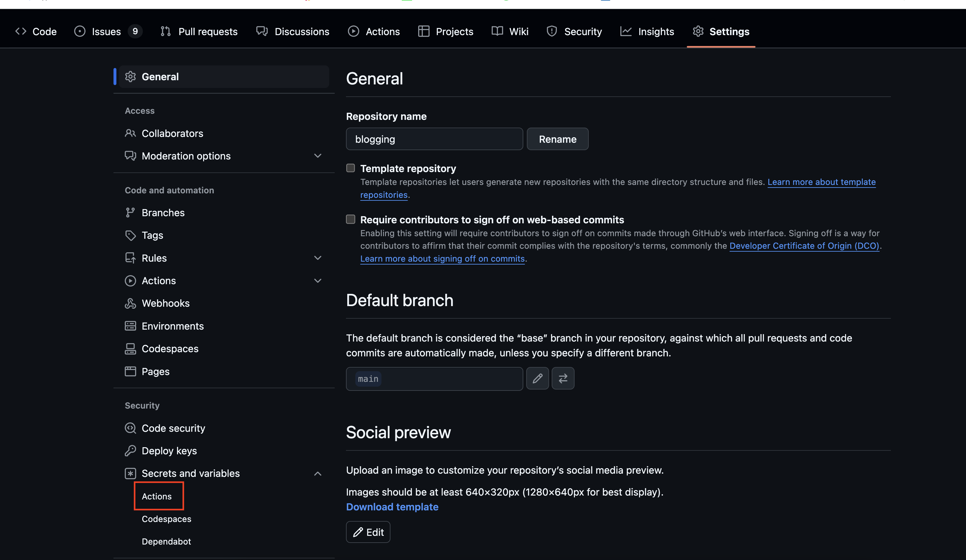Viewport: 966px width, 560px height.
Task: Click inside the repository name field
Action: [x=434, y=139]
